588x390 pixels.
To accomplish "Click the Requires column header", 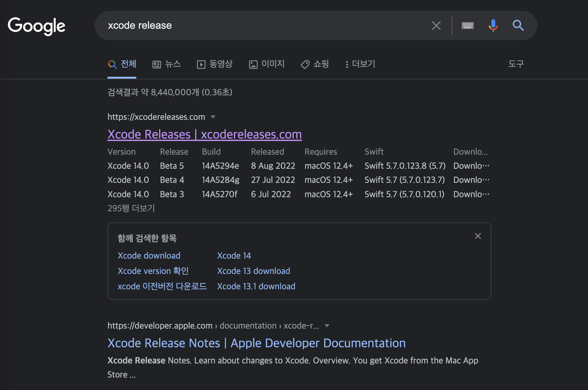I will tap(321, 152).
